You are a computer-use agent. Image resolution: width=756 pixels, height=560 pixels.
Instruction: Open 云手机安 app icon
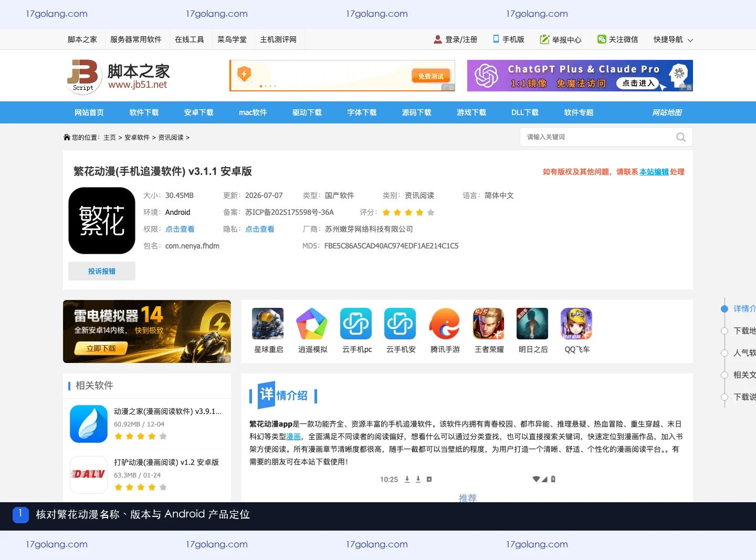pos(400,324)
